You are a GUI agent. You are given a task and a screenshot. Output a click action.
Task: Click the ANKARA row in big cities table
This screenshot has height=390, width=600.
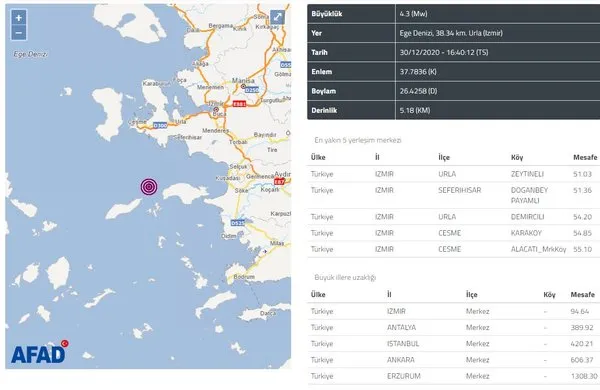coord(453,360)
